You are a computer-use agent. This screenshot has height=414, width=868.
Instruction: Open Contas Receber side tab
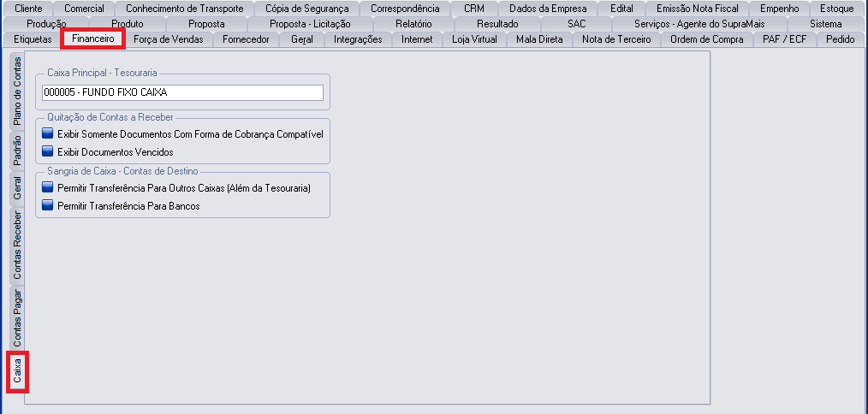pos(17,245)
